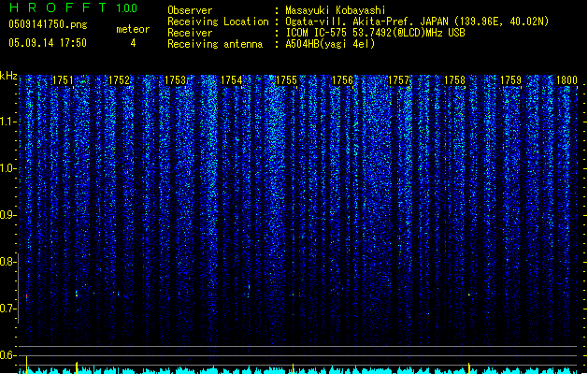Click the red meteor echo near 1750

pos(26,296)
